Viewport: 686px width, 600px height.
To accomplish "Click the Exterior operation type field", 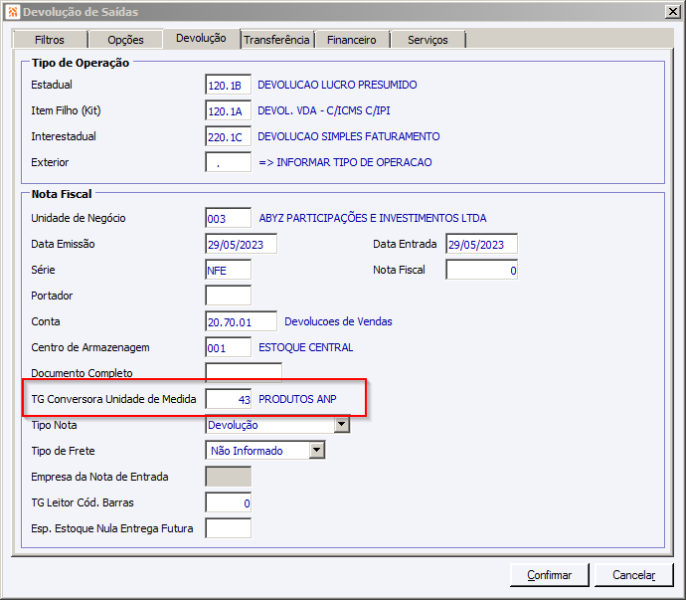I will click(228, 162).
